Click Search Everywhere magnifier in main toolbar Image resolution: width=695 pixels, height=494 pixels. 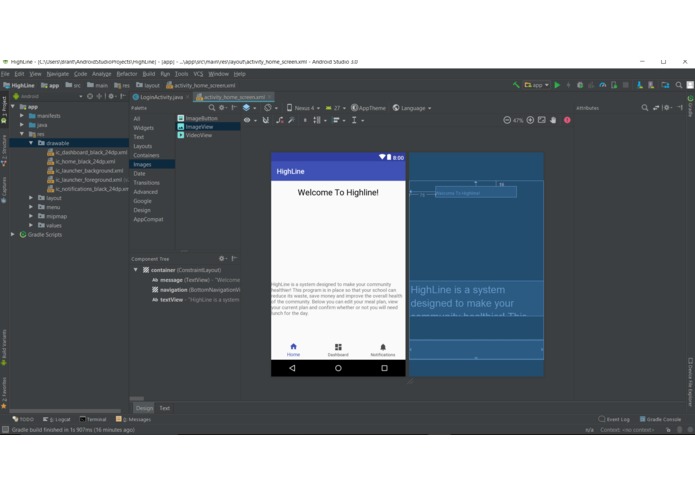click(x=679, y=85)
